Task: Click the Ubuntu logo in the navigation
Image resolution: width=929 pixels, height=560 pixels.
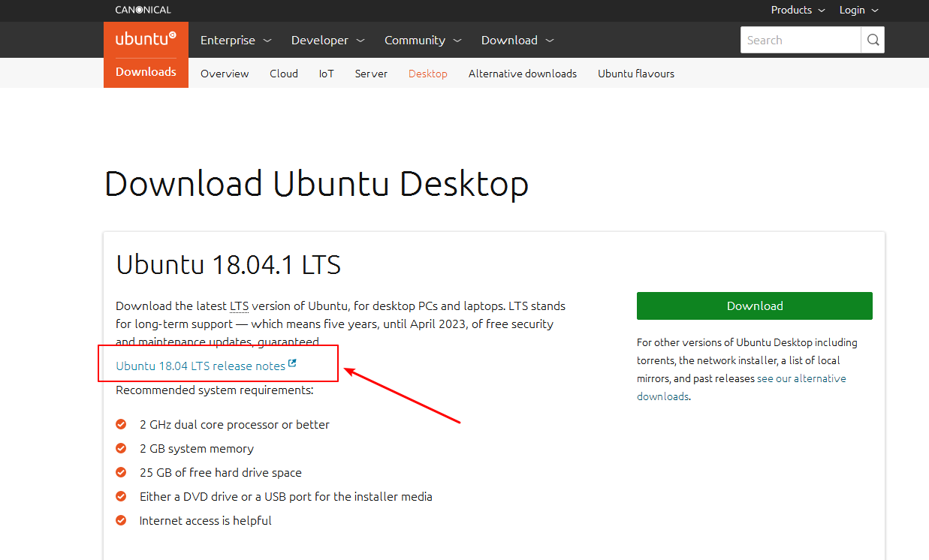Action: 145,38
